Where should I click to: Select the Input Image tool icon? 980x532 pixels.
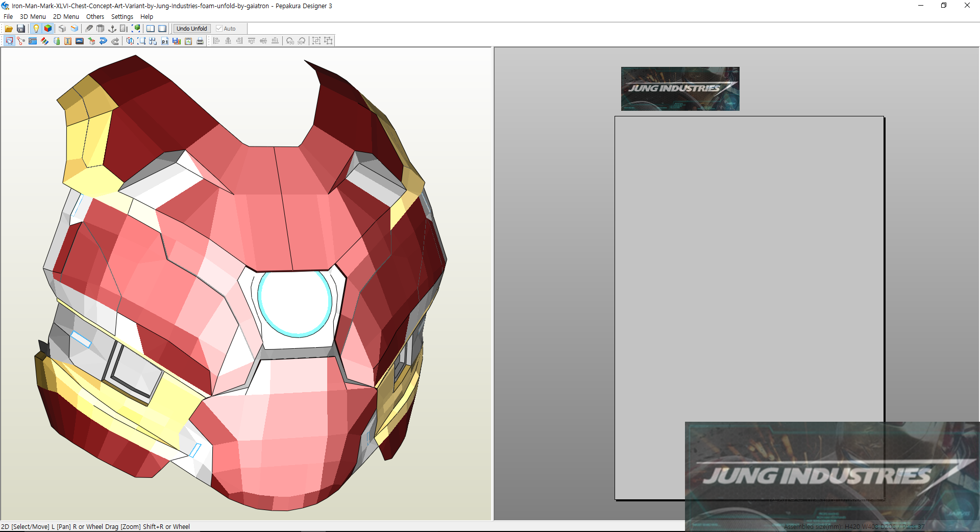[80, 41]
